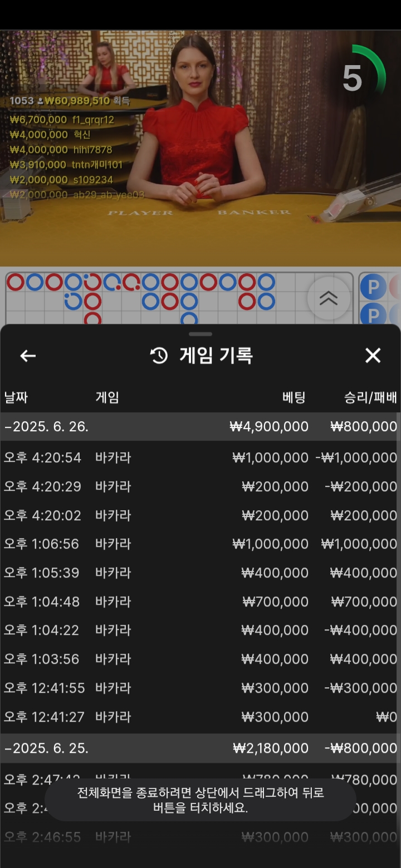Click the 승리/패배 column header
Image resolution: width=401 pixels, height=868 pixels.
(370, 397)
